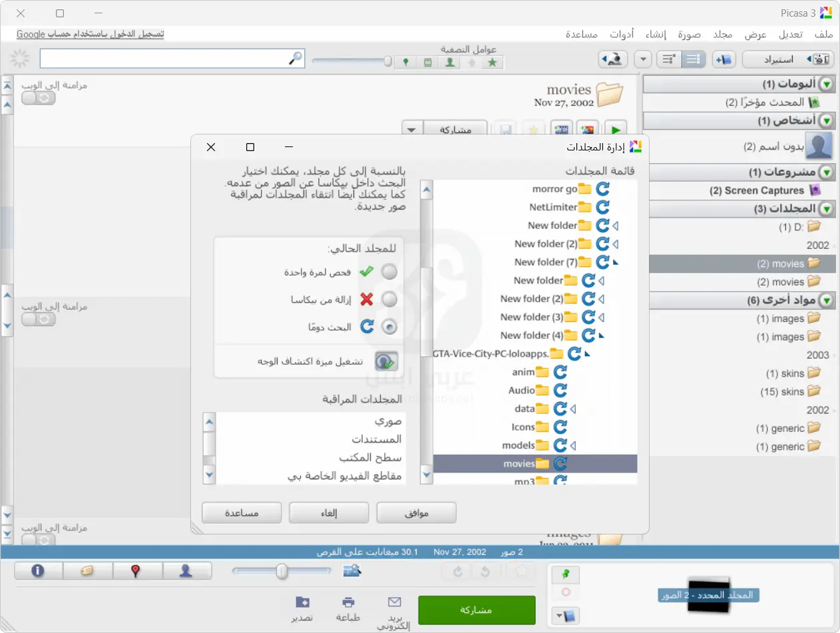Open the dropdown next to مشاركة
The width and height of the screenshot is (840, 633).
tap(411, 128)
